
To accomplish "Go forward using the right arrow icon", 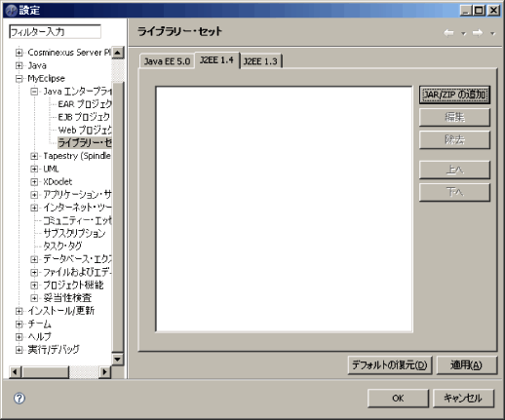I will [x=478, y=33].
